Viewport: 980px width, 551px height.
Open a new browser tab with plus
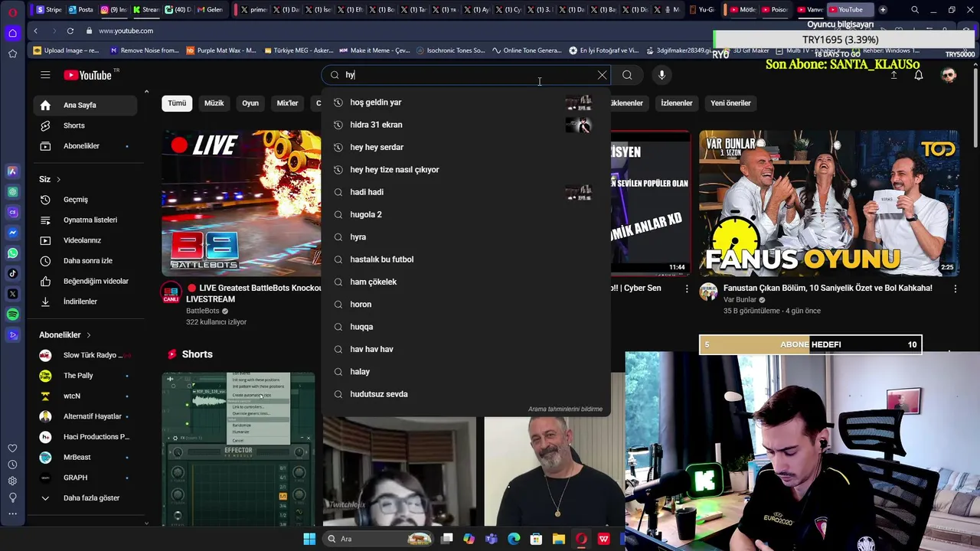click(883, 10)
